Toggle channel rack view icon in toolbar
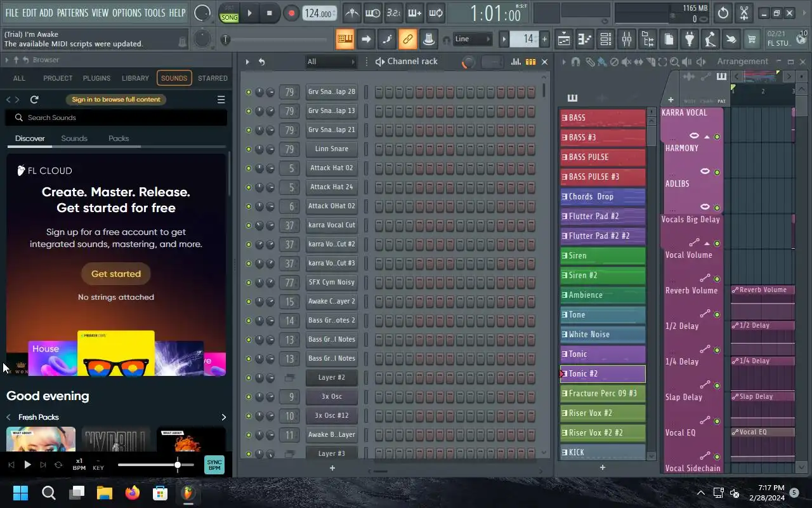 tap(606, 39)
